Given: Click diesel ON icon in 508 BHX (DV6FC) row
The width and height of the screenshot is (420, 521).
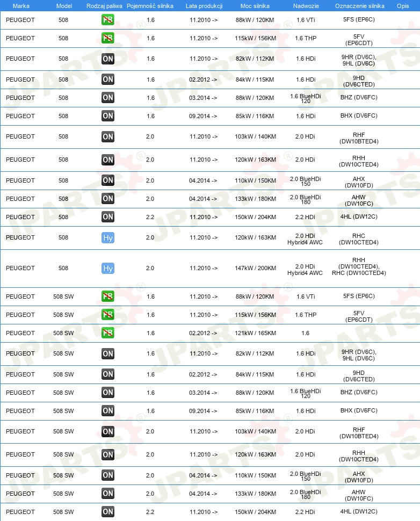Looking at the screenshot, I should 107,116.
